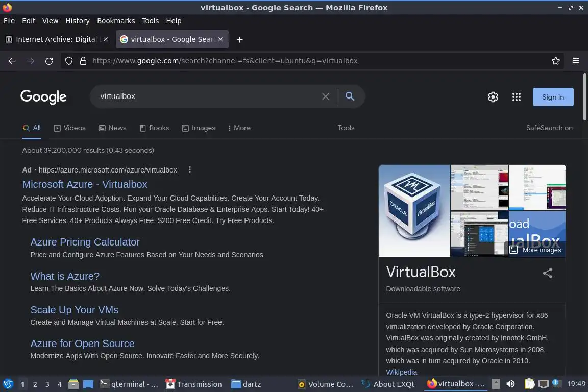
Task: Switch to the Volume Control taskbar window
Action: tap(326, 384)
